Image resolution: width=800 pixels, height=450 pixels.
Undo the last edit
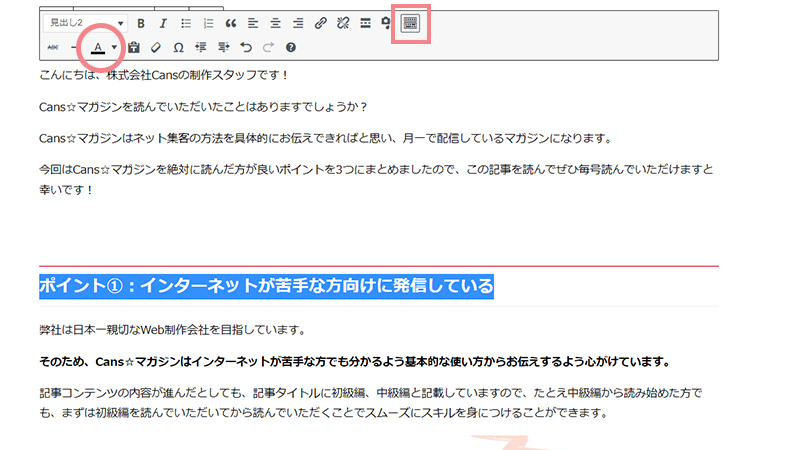245,47
